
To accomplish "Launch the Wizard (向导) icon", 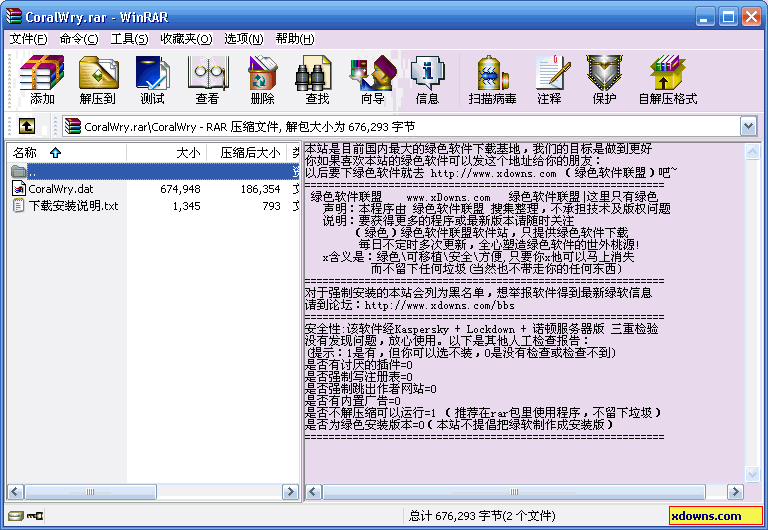I will [372, 80].
